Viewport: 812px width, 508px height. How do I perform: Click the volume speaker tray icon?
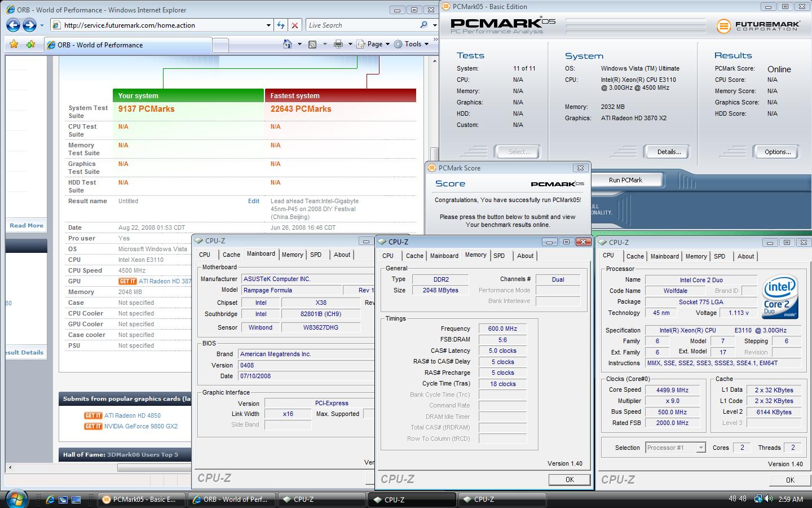770,499
